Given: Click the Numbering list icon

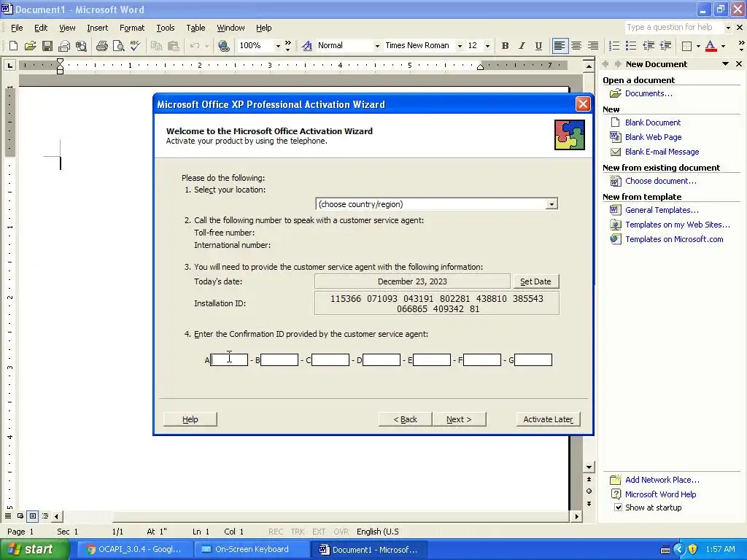Looking at the screenshot, I should [x=614, y=46].
